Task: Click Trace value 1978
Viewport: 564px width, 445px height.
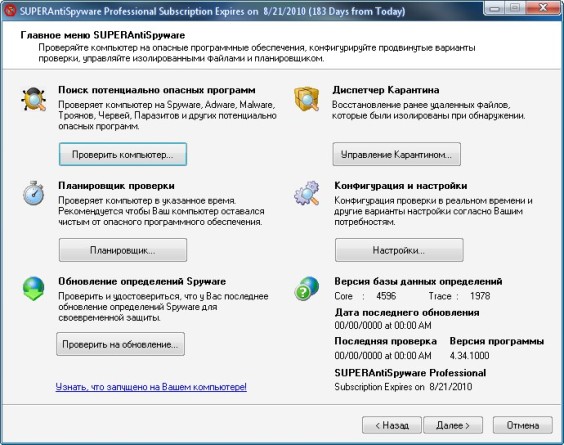Action: 480,296
